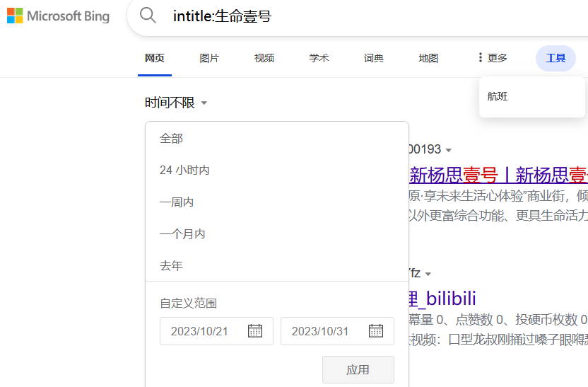Switch to the 视频 tab
This screenshot has width=588, height=387.
tap(264, 58)
